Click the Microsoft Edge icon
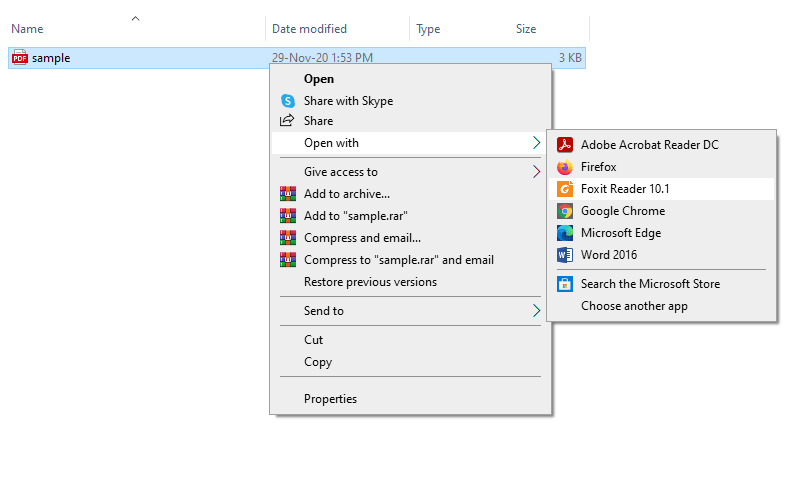Screen dimensions: 800x480 coord(565,233)
